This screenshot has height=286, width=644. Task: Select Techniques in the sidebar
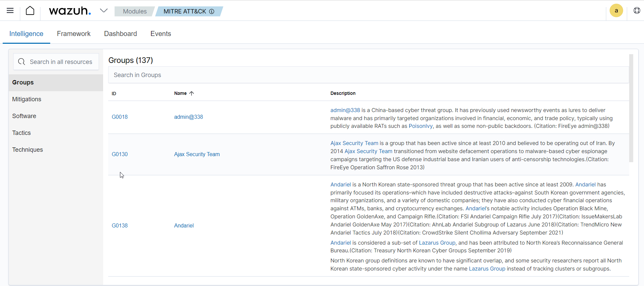27,150
